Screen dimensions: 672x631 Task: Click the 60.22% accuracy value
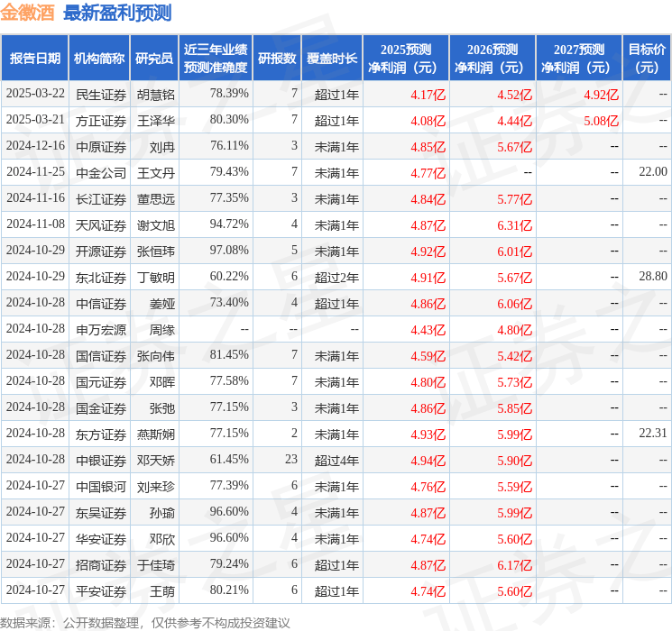[229, 276]
